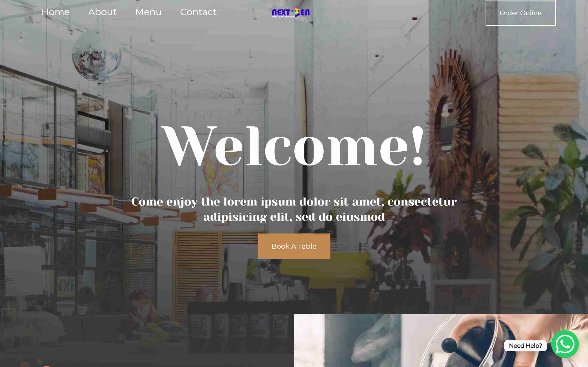Viewport: 588px width, 367px height.
Task: Click the Book A Table button
Action: click(294, 246)
